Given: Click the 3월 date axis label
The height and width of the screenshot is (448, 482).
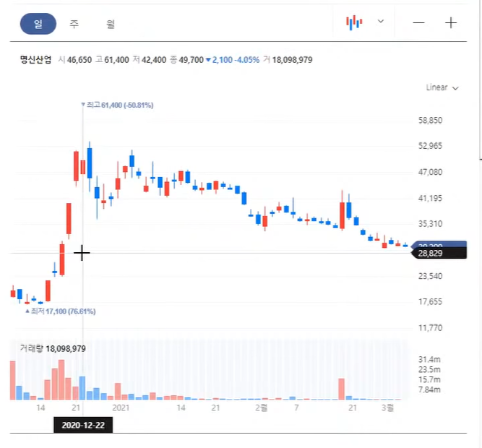Looking at the screenshot, I should (x=387, y=408).
